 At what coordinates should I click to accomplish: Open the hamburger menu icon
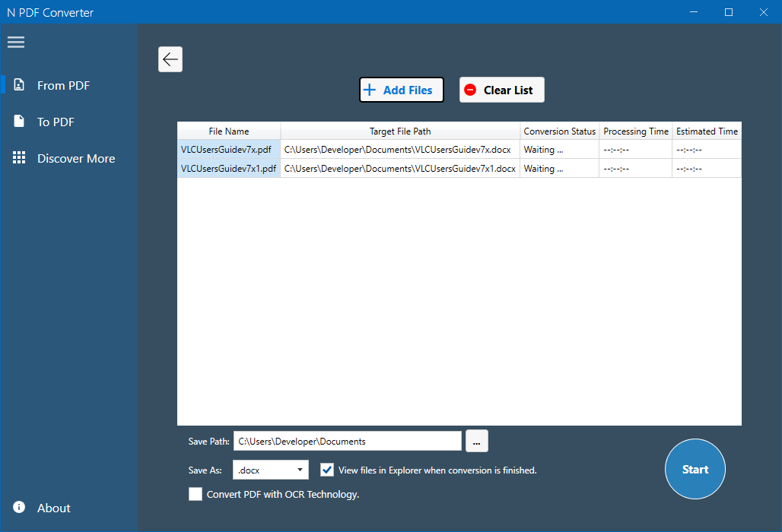[16, 42]
